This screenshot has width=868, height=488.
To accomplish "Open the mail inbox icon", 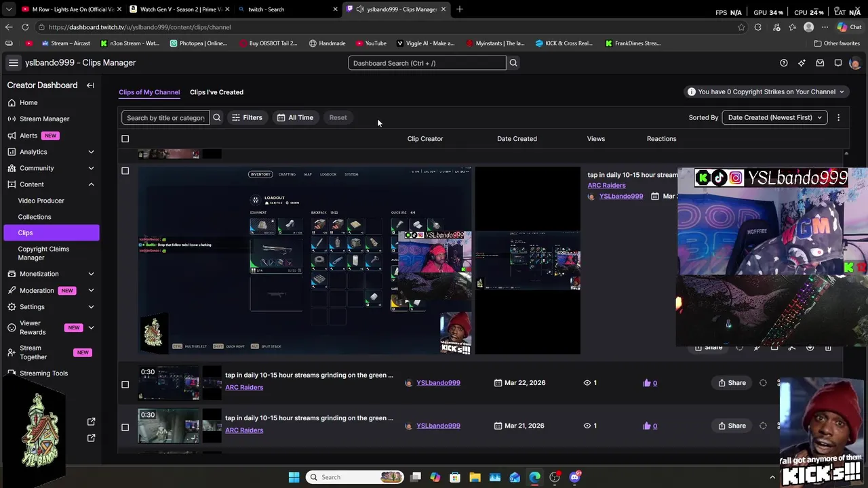I will click(820, 63).
